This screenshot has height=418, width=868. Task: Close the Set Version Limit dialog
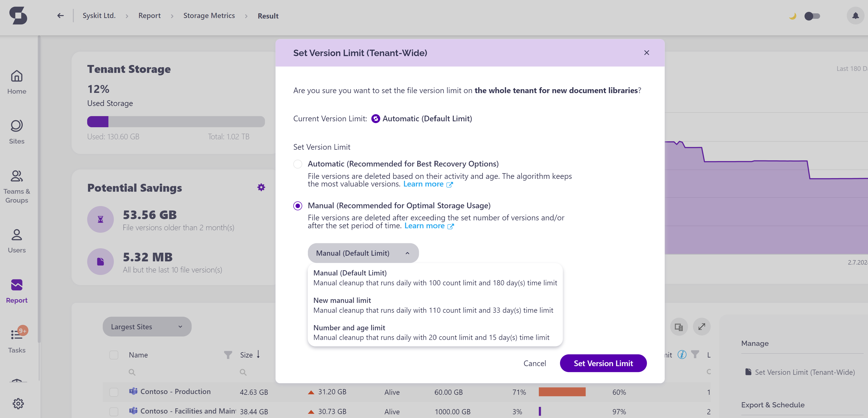point(646,53)
